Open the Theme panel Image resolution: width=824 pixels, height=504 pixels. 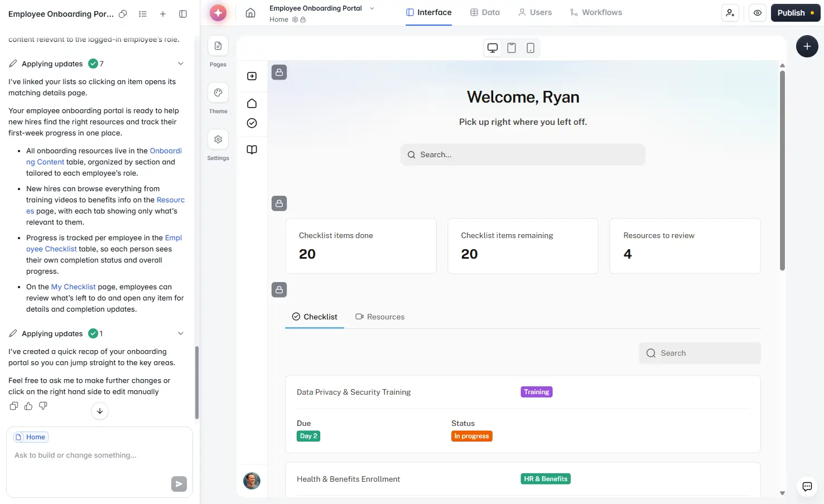pos(218,93)
